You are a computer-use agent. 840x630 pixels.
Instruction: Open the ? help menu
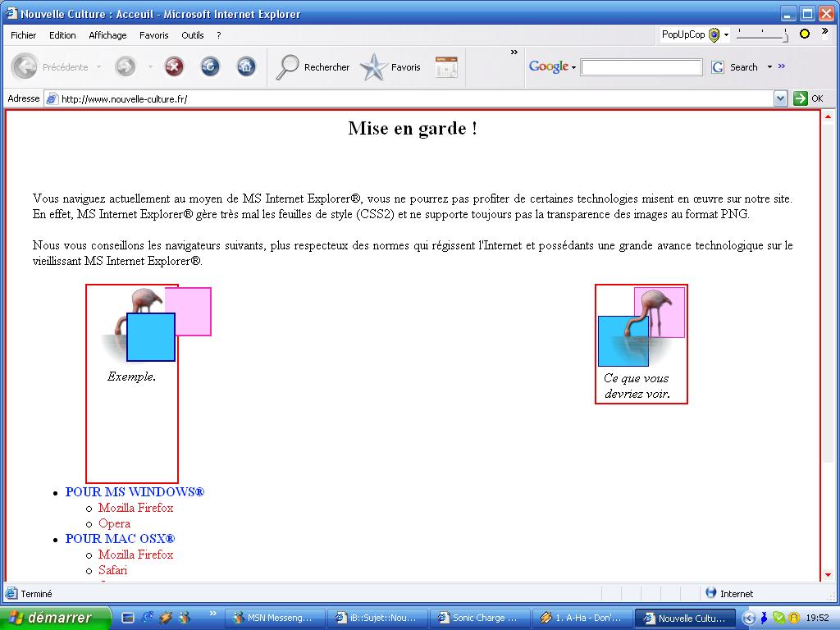click(218, 35)
